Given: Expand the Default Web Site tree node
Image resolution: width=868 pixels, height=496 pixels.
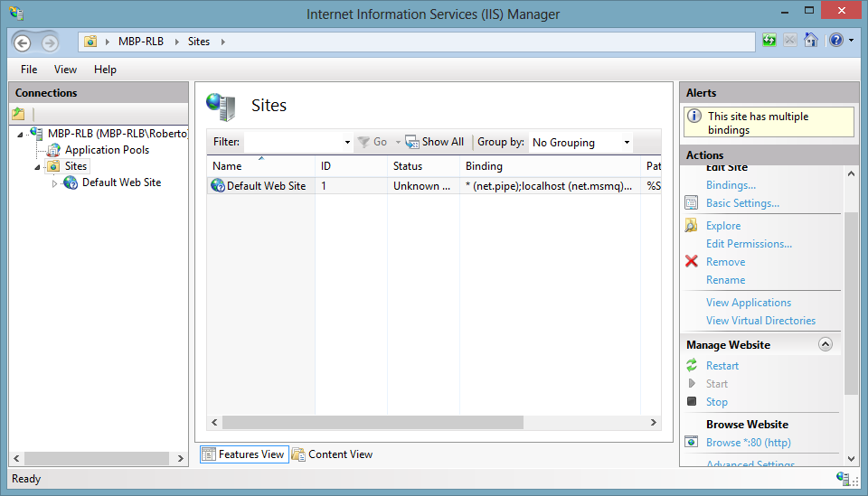Looking at the screenshot, I should (54, 183).
